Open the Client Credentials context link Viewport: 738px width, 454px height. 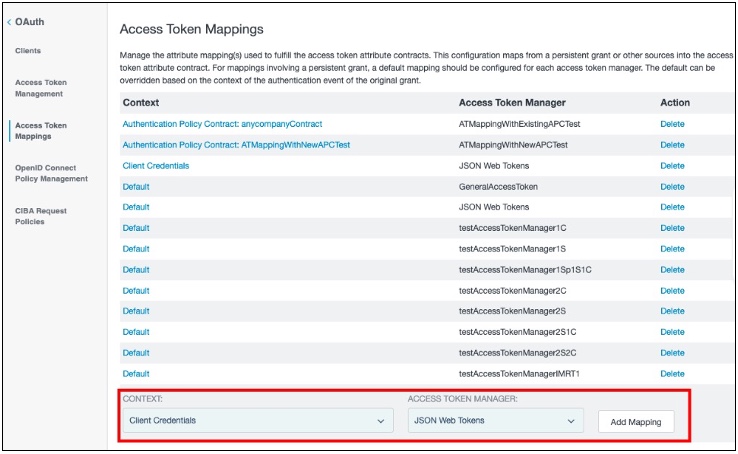(x=155, y=166)
